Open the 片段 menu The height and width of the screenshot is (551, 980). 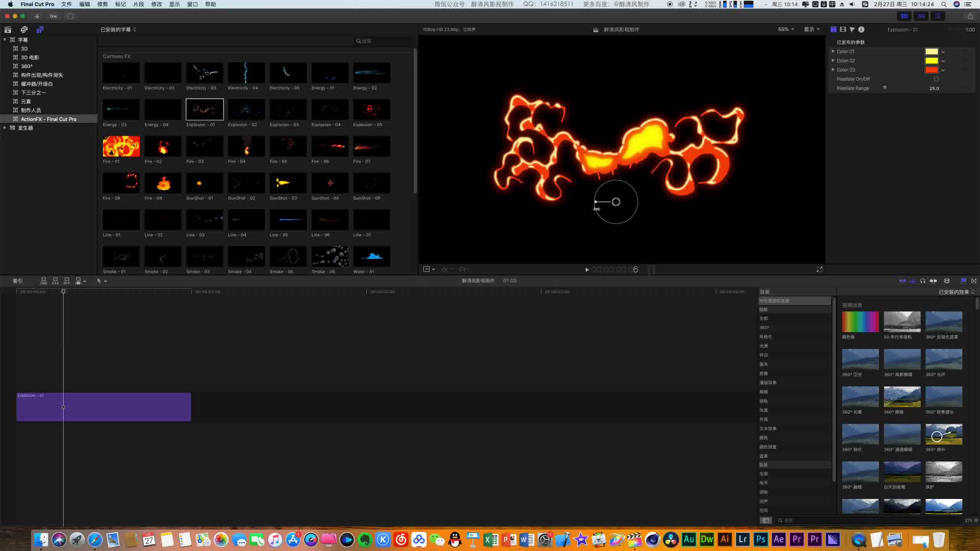pyautogui.click(x=138, y=4)
